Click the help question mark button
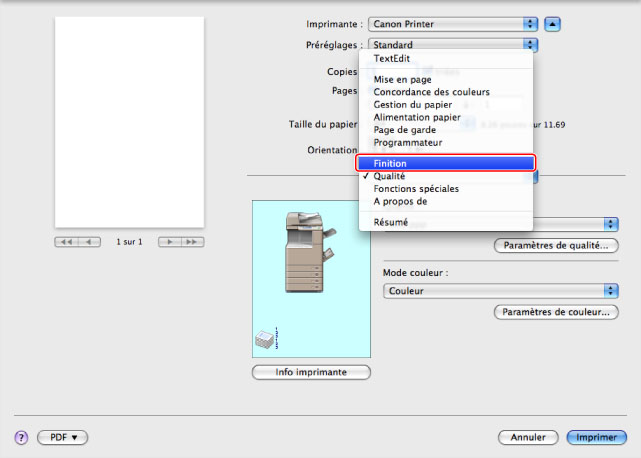641x458 pixels. (20, 437)
